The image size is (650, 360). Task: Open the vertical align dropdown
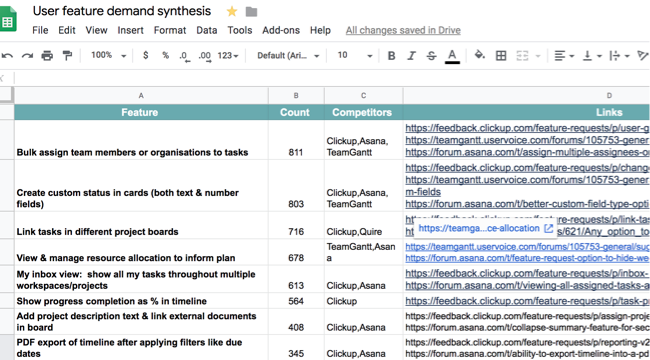click(x=592, y=56)
